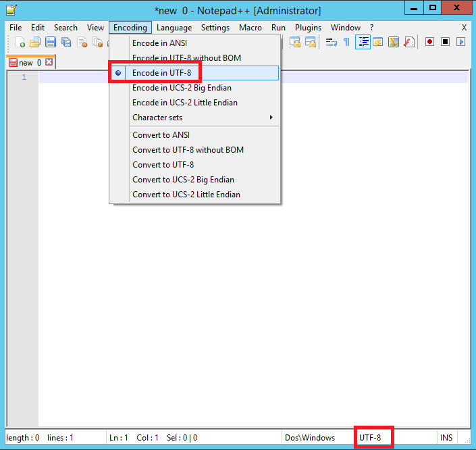Close the 'new 0' tab with its X
The height and width of the screenshot is (450, 476).
pyautogui.click(x=49, y=62)
